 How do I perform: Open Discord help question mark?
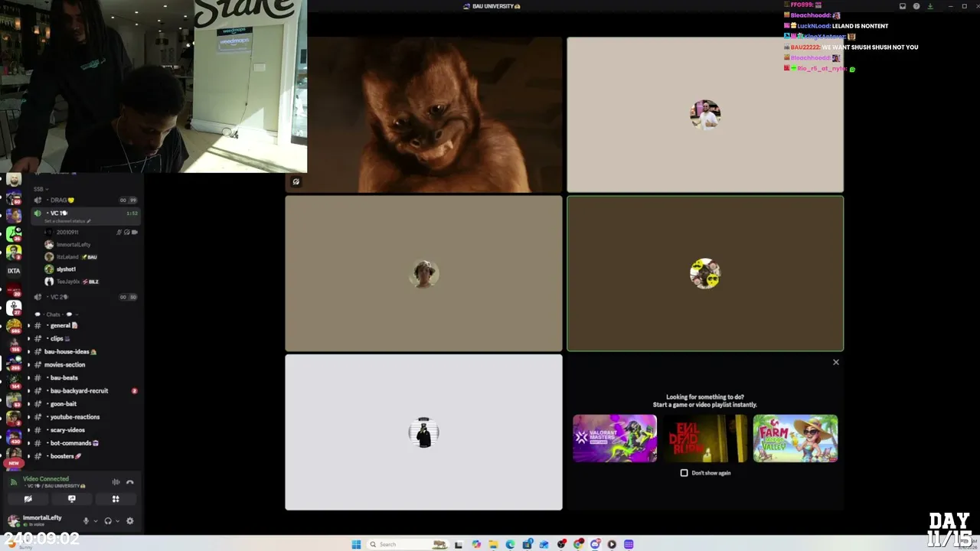(x=916, y=6)
